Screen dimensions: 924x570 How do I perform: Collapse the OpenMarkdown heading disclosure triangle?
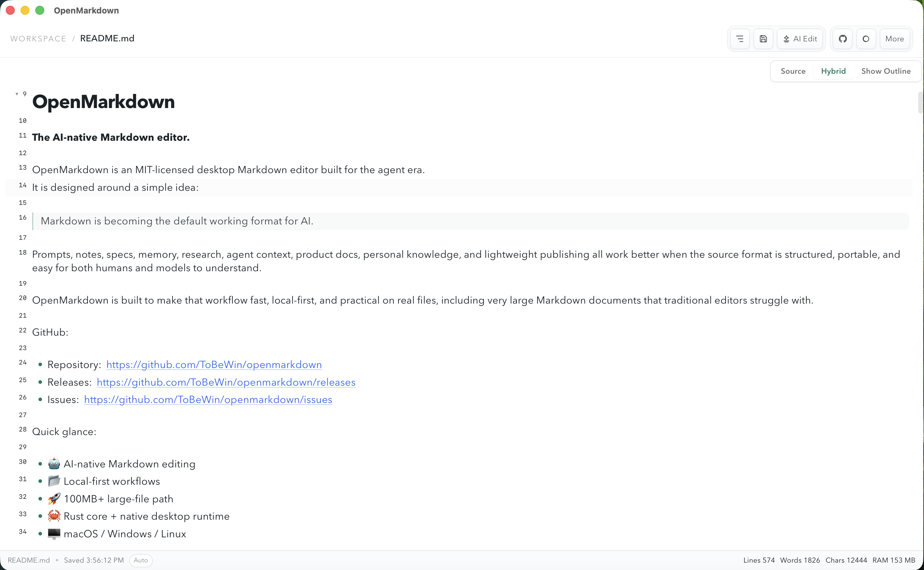tap(17, 94)
